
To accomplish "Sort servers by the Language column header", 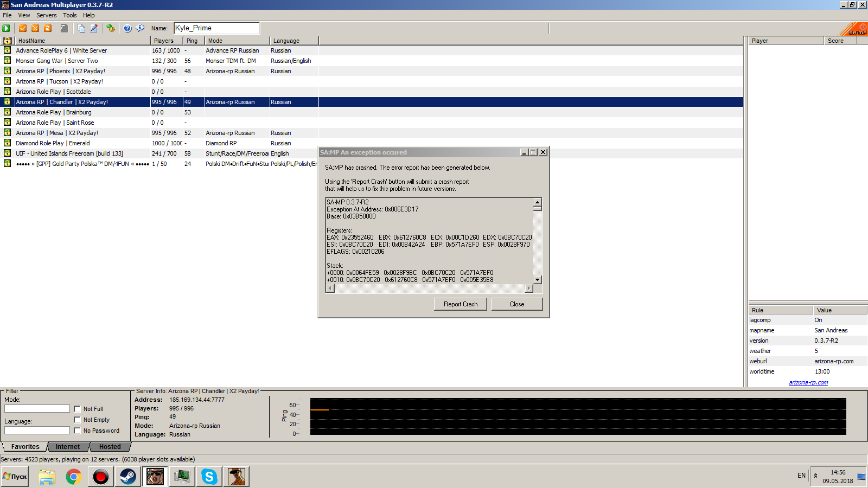I will coord(293,41).
